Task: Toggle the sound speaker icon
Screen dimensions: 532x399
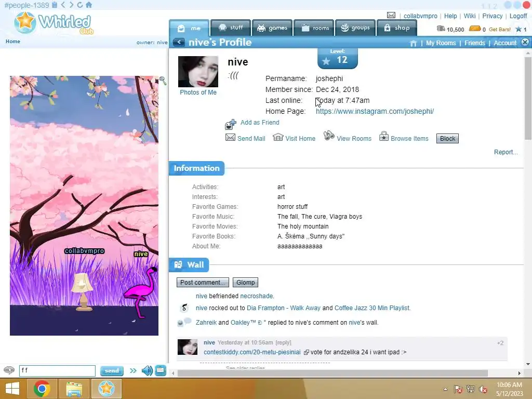Action: point(147,370)
